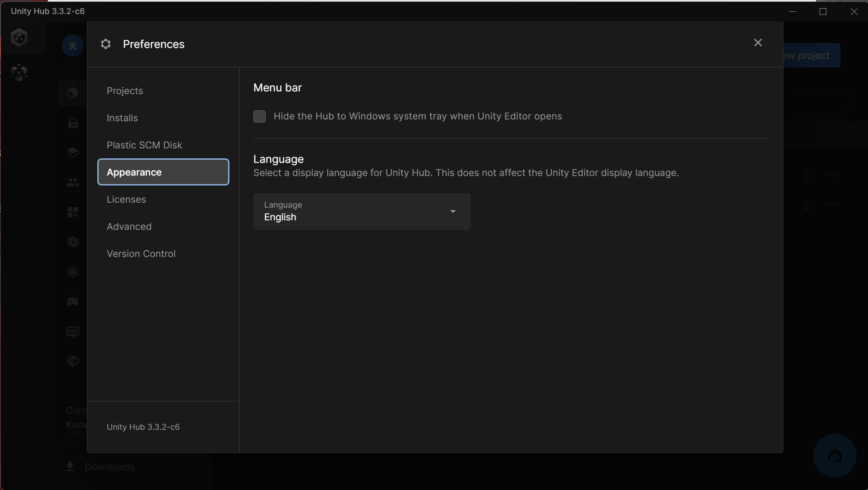868x490 pixels.
Task: Click the New project button
Action: pyautogui.click(x=811, y=55)
